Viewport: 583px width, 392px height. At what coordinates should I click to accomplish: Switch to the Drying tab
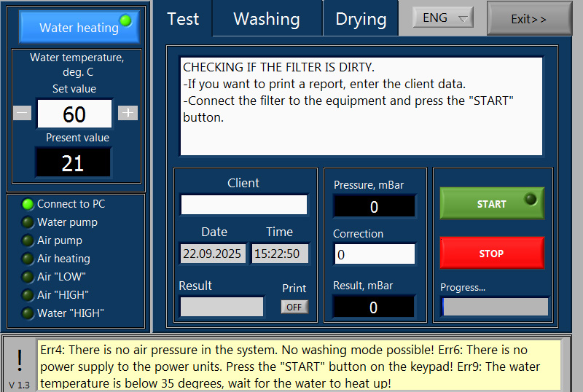pyautogui.click(x=361, y=19)
